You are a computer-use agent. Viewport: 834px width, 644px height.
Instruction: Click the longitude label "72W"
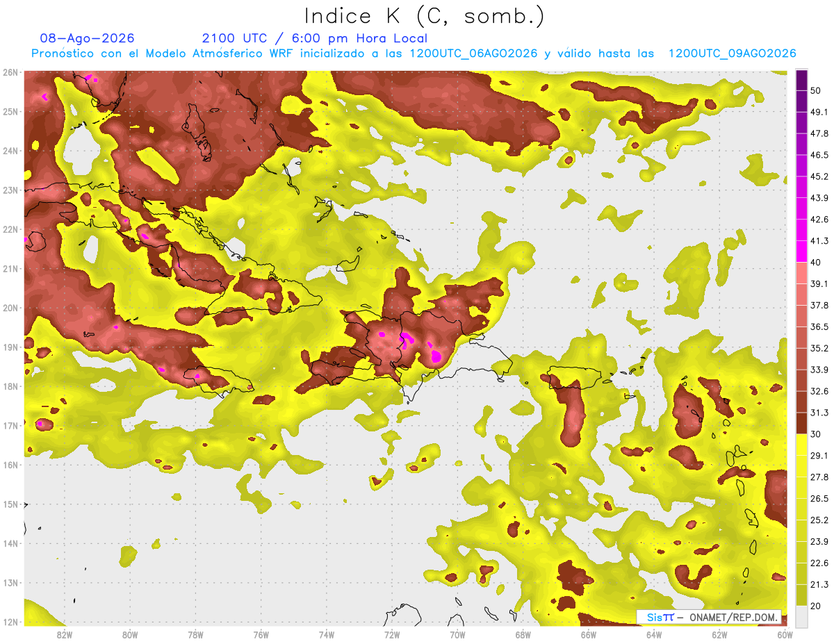[392, 634]
